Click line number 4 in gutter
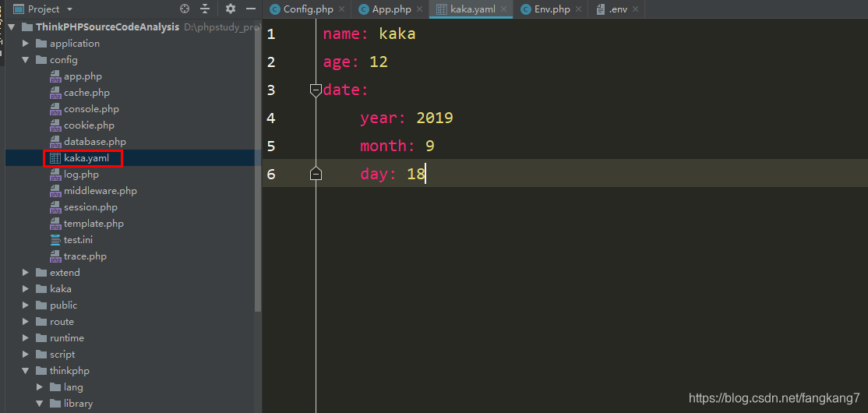868x413 pixels. click(270, 118)
